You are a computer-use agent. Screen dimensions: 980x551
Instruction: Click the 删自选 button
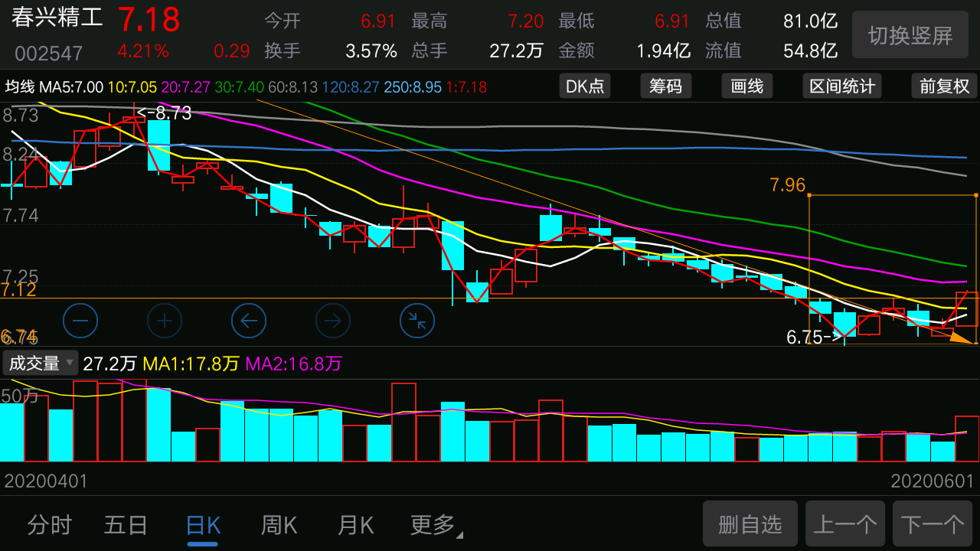(750, 524)
